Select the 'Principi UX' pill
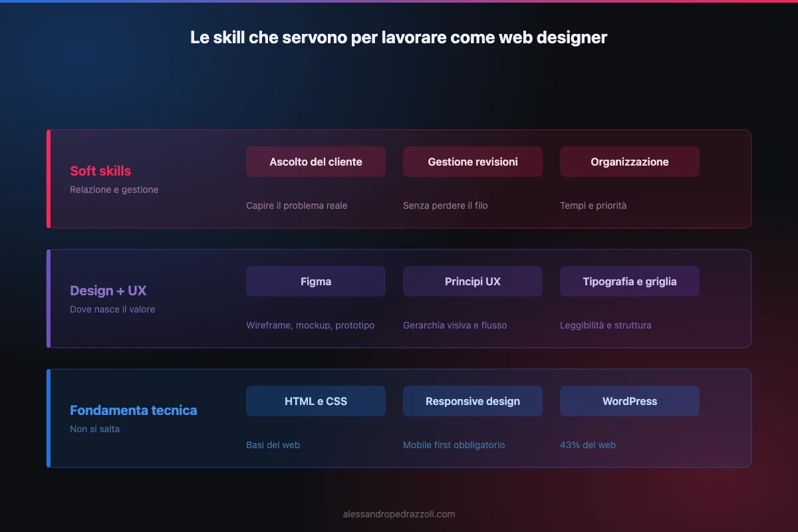 (473, 281)
